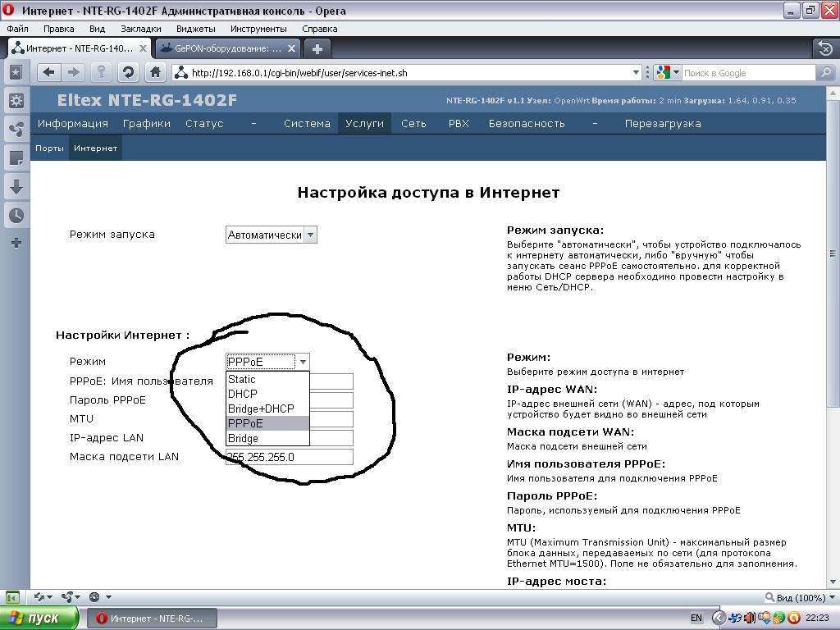Choose Bridge+DHCP in the mode list
The width and height of the screenshot is (840, 630).
(267, 409)
